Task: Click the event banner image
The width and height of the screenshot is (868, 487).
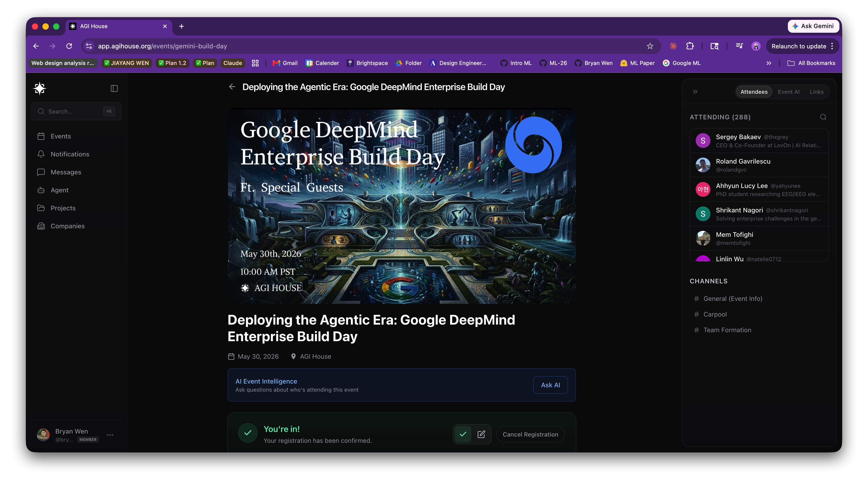Action: [x=402, y=206]
